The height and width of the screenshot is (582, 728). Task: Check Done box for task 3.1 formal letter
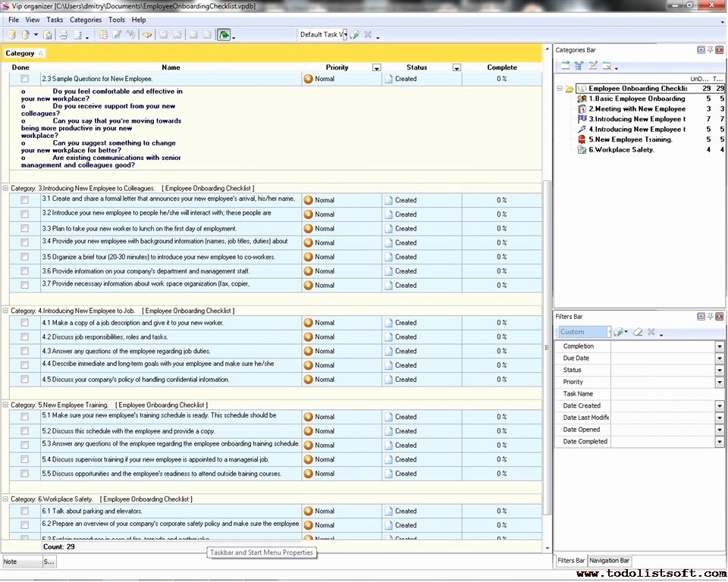coord(24,200)
